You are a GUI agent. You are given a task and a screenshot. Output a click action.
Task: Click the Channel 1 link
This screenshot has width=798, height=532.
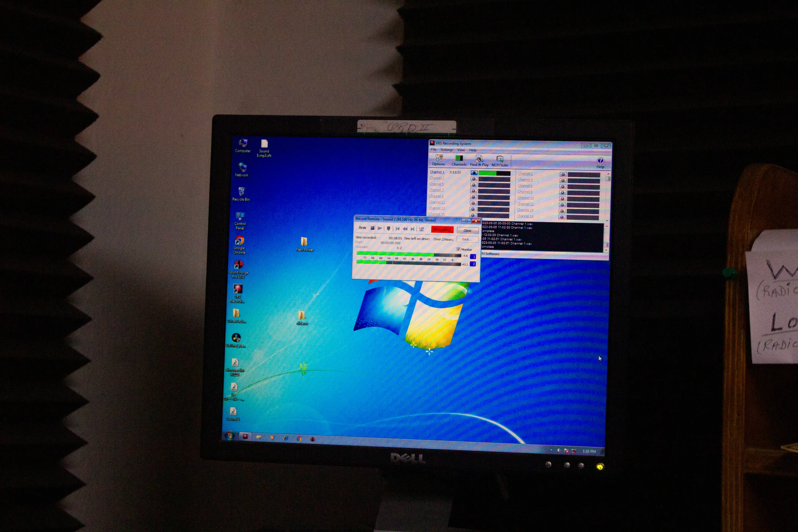(437, 172)
